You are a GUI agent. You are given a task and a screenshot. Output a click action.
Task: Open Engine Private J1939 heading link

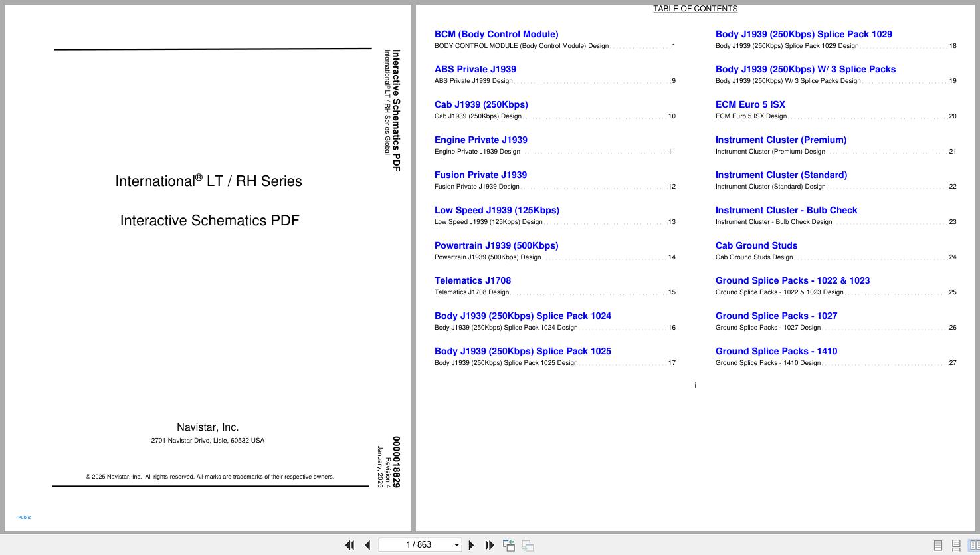pyautogui.click(x=481, y=140)
